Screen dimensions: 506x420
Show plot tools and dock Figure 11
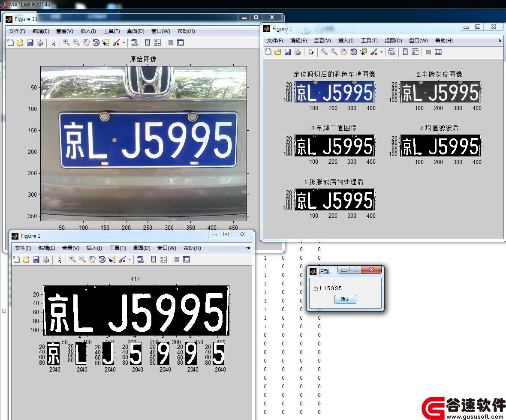pyautogui.click(x=181, y=42)
